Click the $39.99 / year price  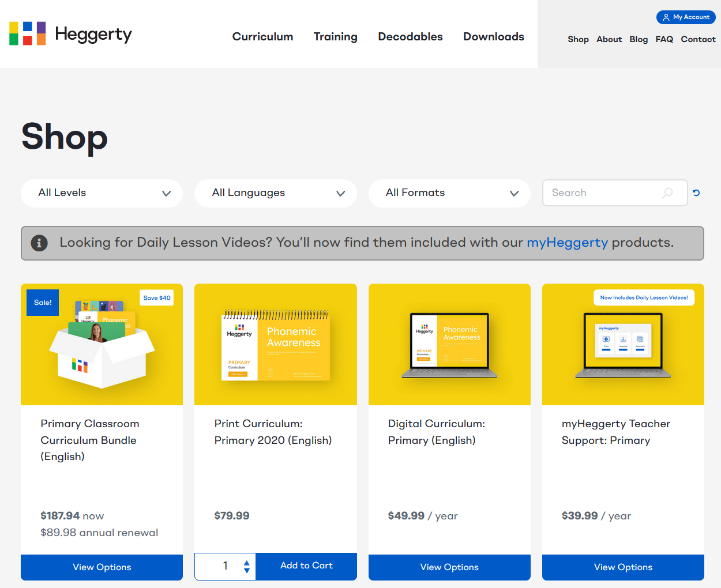click(596, 516)
